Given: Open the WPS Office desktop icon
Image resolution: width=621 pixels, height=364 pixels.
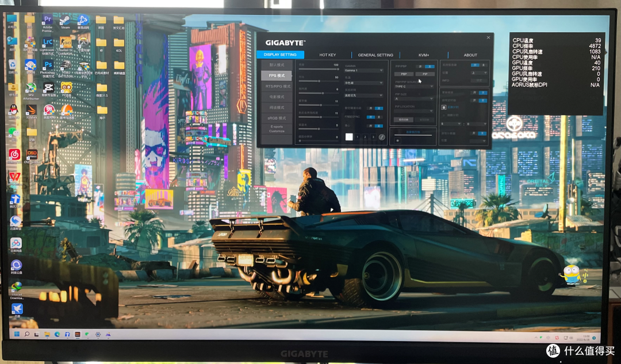Looking at the screenshot, I should tap(14, 178).
